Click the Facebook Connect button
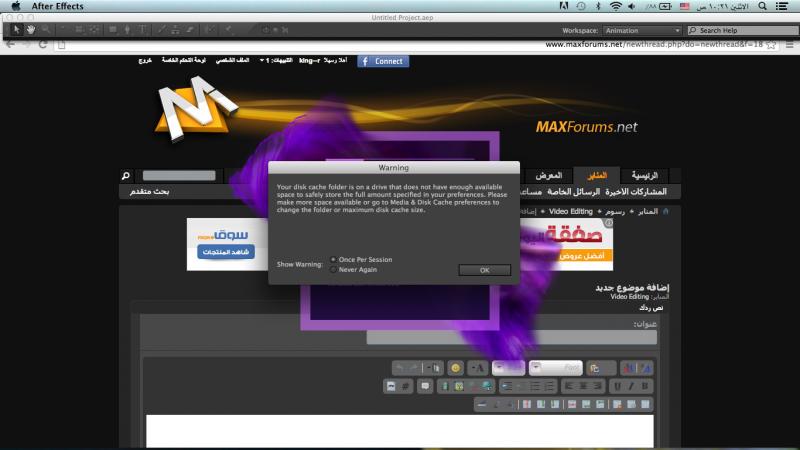Screen dimensions: 800x450 coord(383,61)
